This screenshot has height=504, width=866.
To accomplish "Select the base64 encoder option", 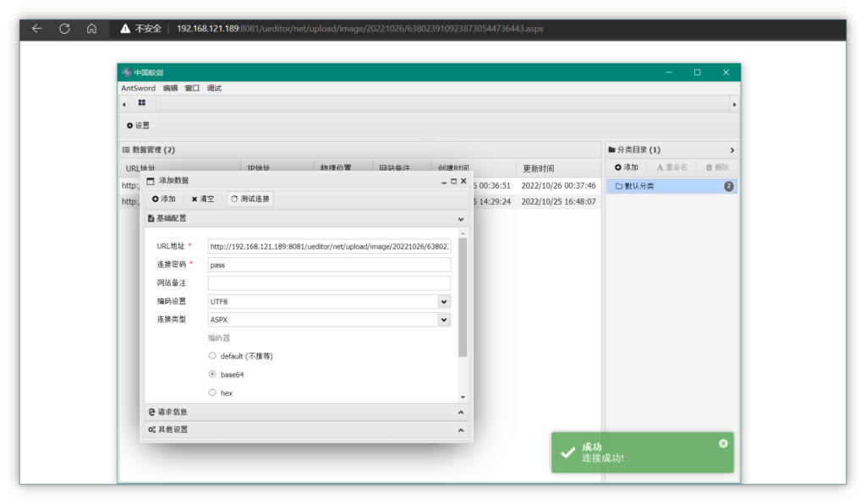I will pyautogui.click(x=212, y=375).
